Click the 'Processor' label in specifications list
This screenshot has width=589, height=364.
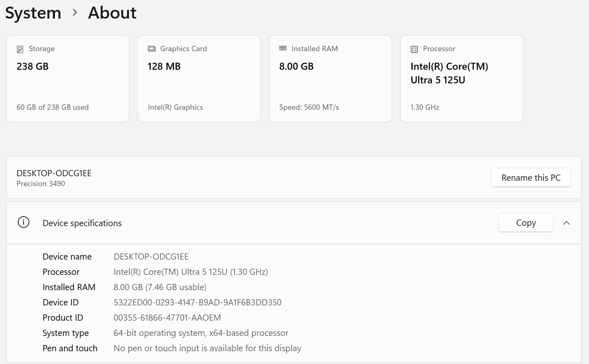pos(61,272)
